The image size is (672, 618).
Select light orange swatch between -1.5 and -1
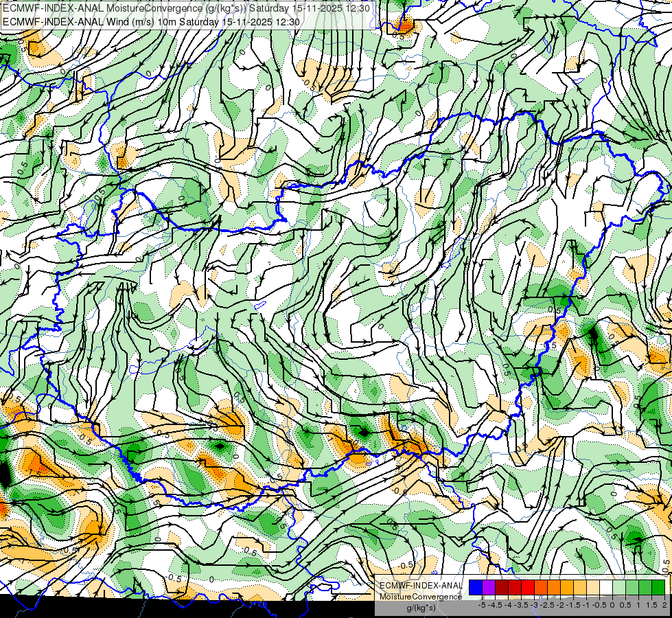click(x=580, y=587)
